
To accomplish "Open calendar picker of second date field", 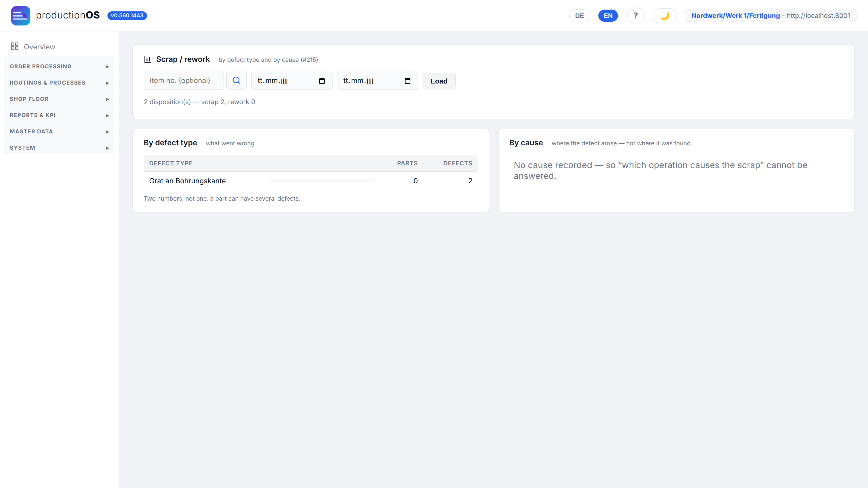I will point(407,81).
